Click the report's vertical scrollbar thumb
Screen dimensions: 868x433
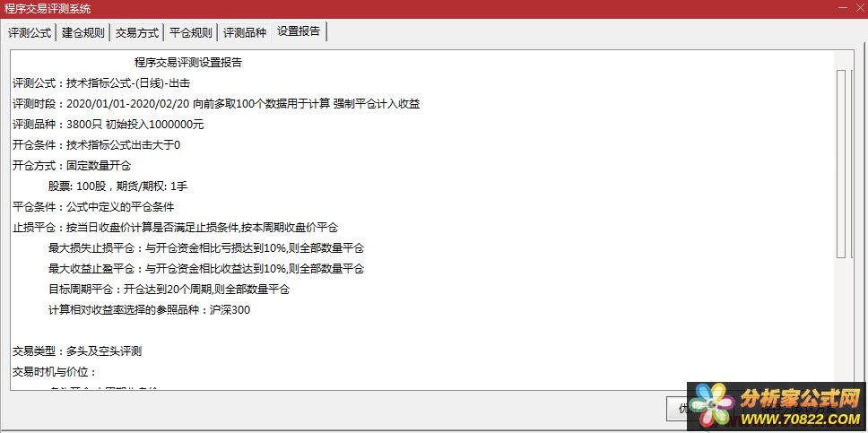(x=841, y=161)
